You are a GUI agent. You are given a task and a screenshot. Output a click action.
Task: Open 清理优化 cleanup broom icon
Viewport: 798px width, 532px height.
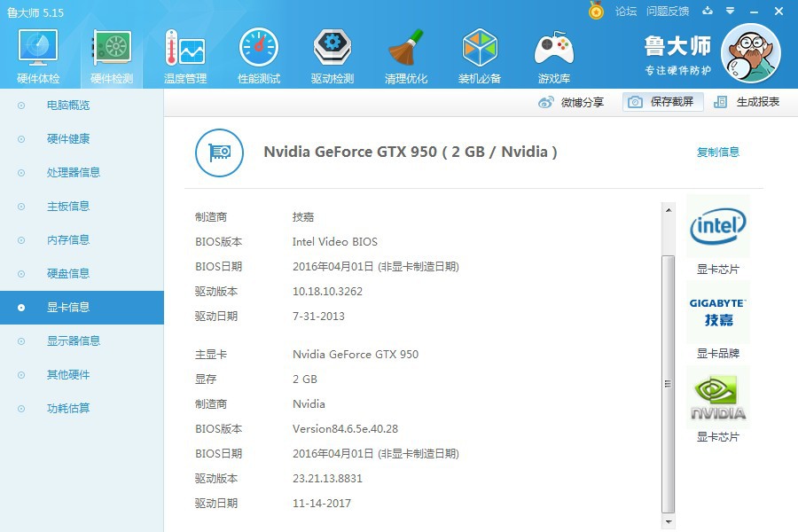click(x=405, y=47)
